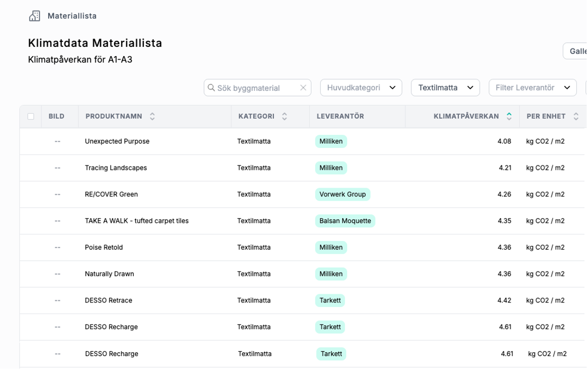Click the 4.26 climate impact value

coord(504,194)
